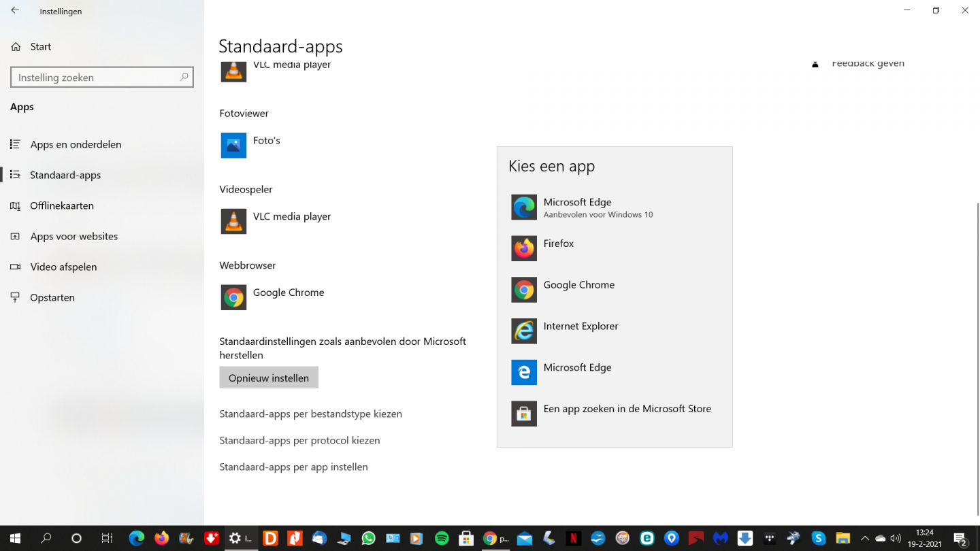980x551 pixels.
Task: Change the Fotoviewer default app Foto's
Action: tap(251, 146)
